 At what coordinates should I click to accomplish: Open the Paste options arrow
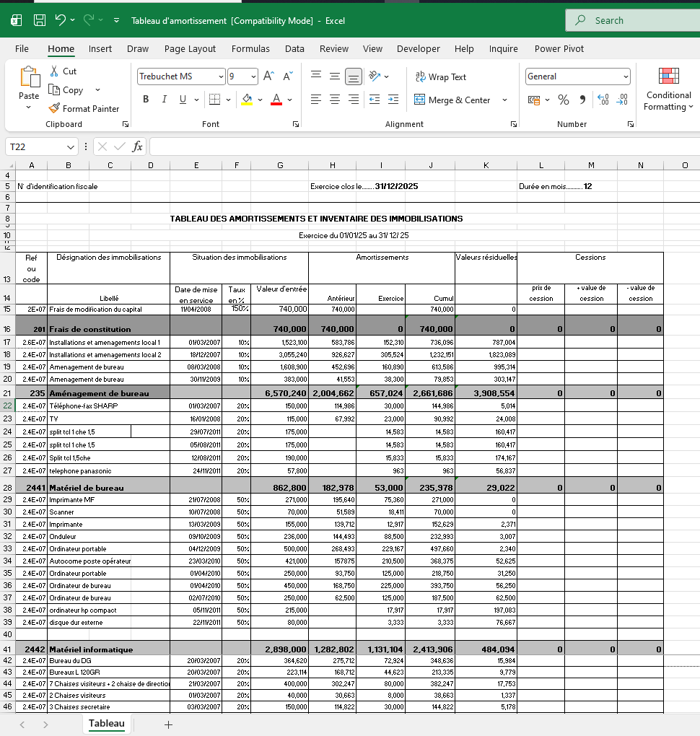click(x=29, y=108)
